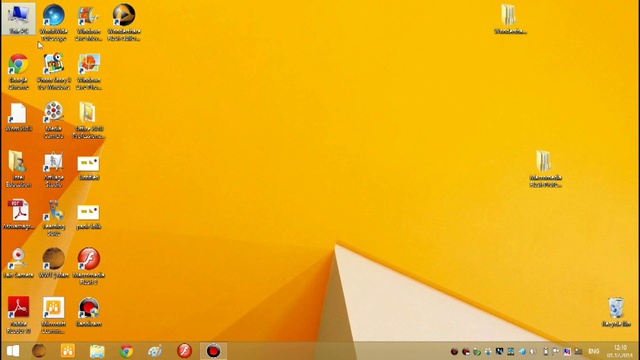Screen dimensions: 640x360
Task: Select the Recycle Bin icon
Action: click(x=616, y=312)
